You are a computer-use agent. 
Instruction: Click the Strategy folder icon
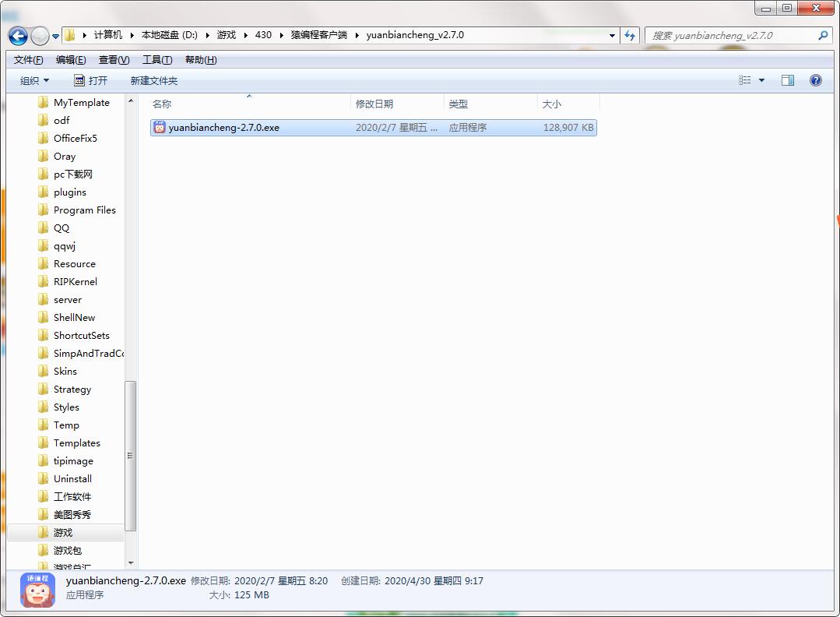tap(44, 390)
